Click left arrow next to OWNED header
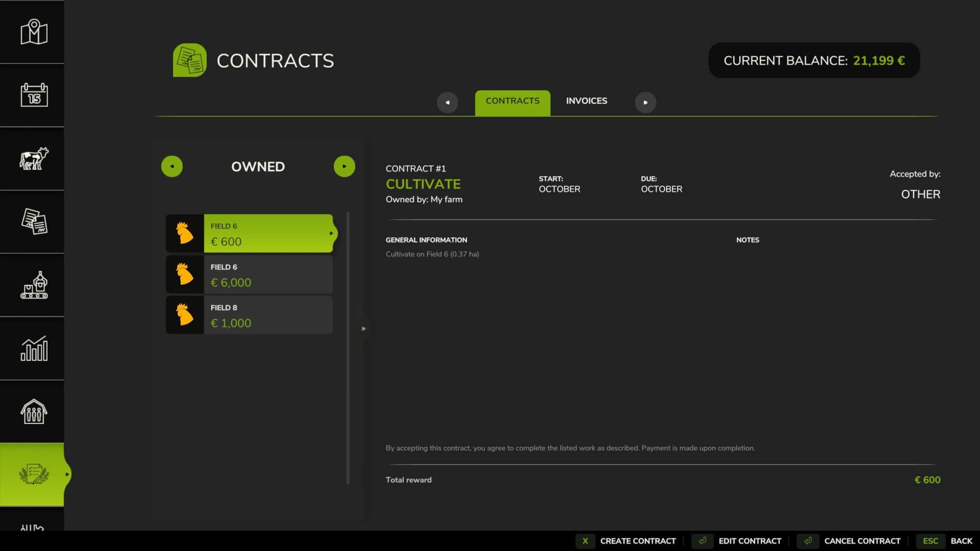Viewport: 980px width, 551px height. click(171, 166)
